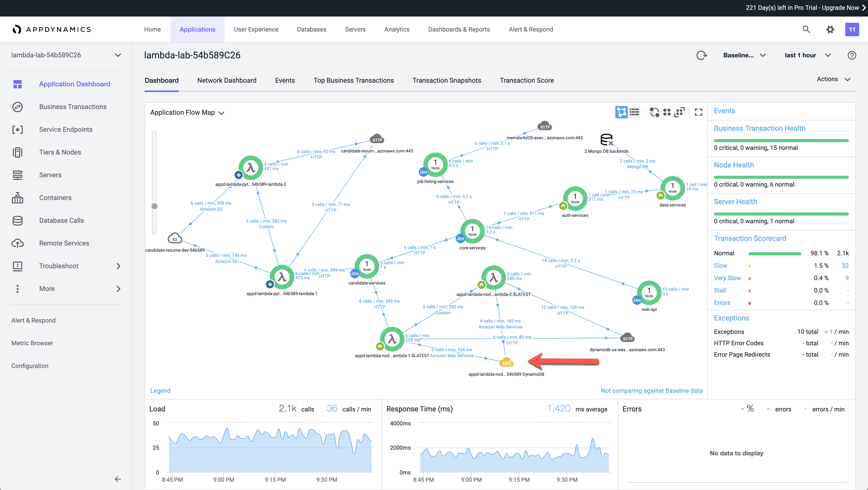The width and height of the screenshot is (868, 490).
Task: Expand the Troubleshoot sidebar submenu
Action: click(x=118, y=266)
